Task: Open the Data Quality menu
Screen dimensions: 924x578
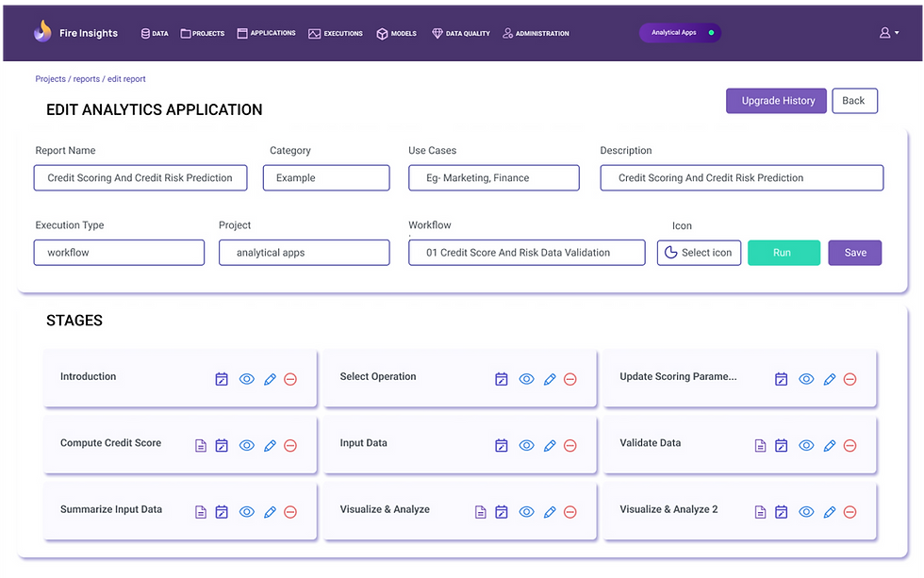Action: (x=461, y=33)
